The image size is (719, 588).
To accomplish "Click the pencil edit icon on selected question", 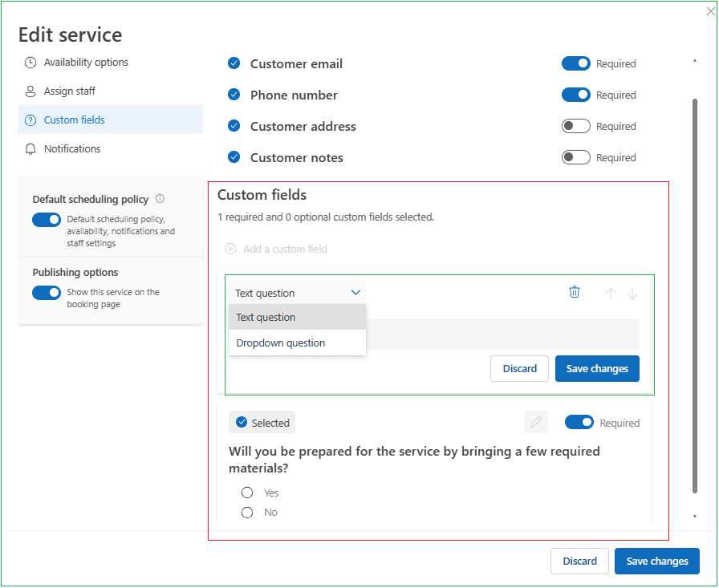I will (x=536, y=422).
